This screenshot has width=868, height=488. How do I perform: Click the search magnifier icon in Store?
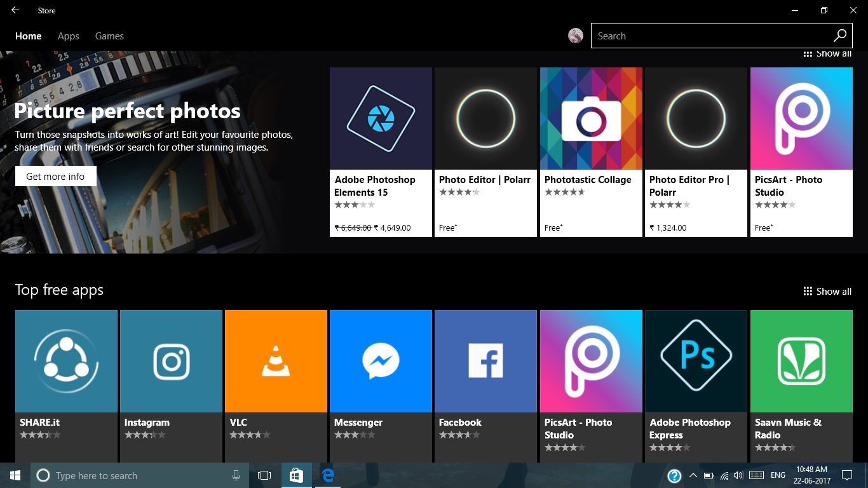(840, 36)
